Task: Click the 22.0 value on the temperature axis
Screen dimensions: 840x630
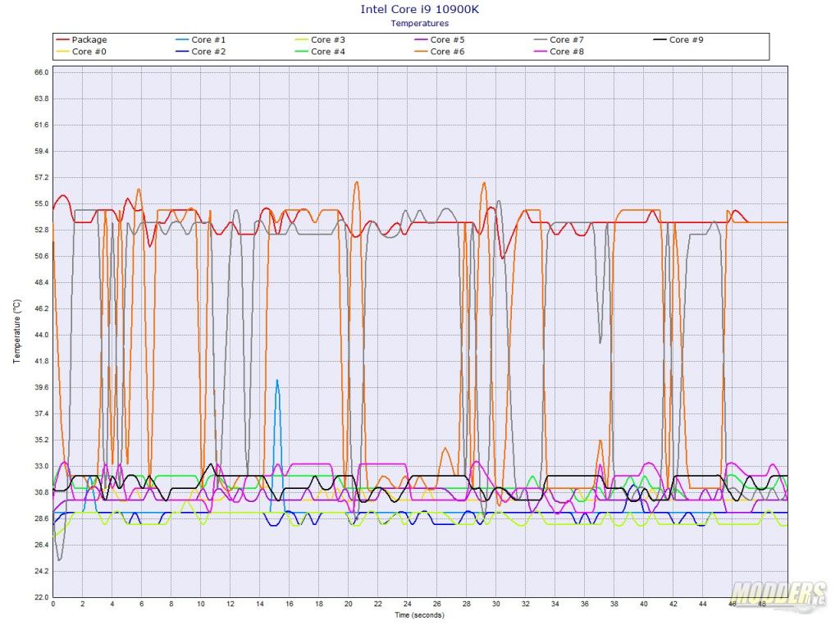Action: [40, 597]
